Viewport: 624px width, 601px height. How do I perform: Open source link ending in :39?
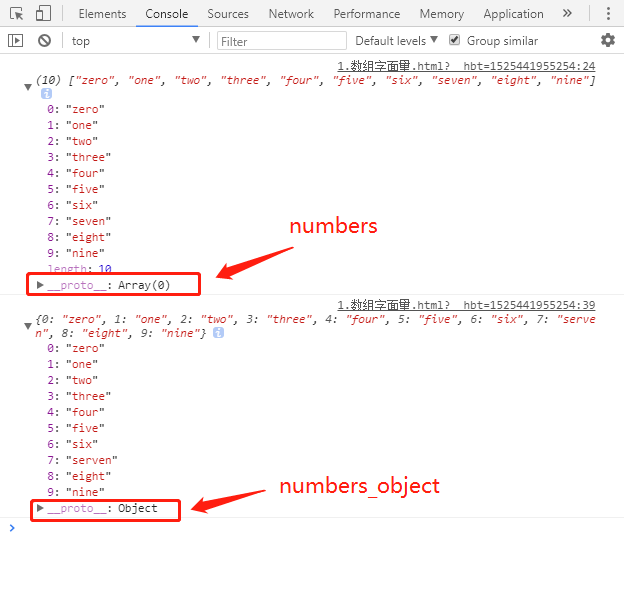pos(466,305)
